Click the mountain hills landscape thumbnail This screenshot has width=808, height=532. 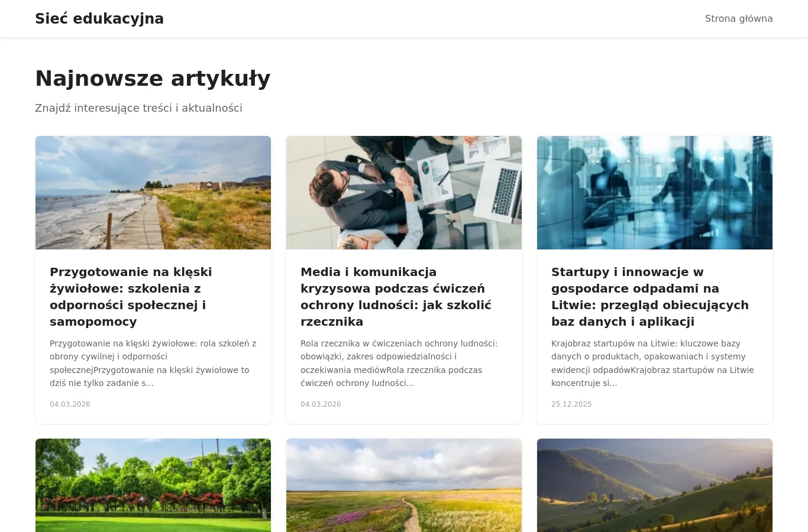[x=655, y=485]
